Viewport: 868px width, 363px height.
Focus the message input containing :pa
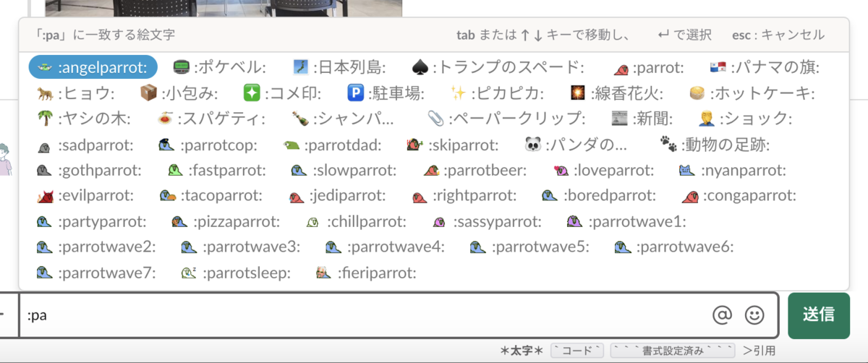(398, 315)
